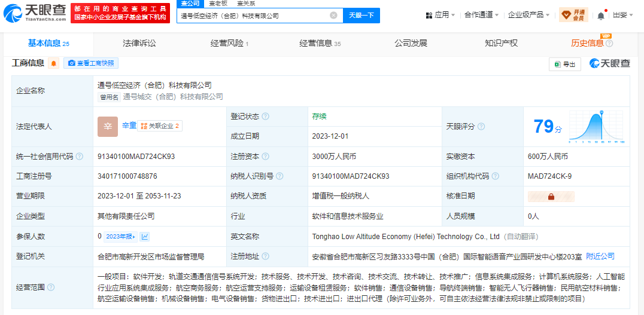Click the 存续 registration status value

pos(319,117)
